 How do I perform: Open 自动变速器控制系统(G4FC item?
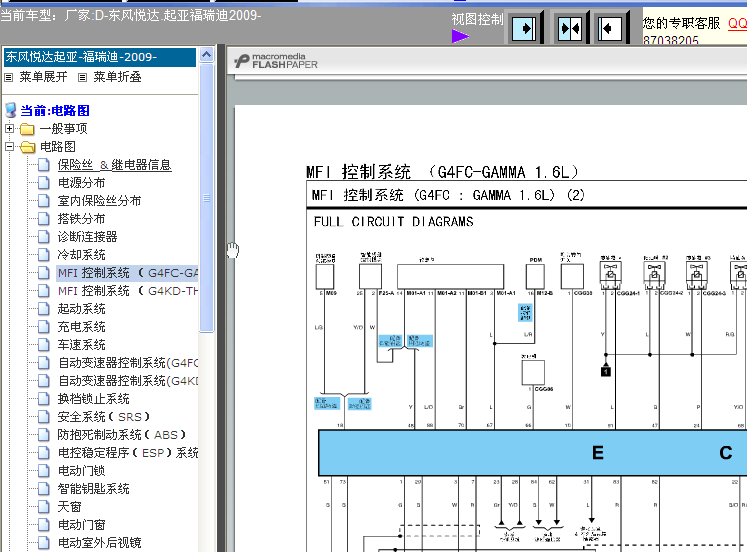pyautogui.click(x=128, y=363)
